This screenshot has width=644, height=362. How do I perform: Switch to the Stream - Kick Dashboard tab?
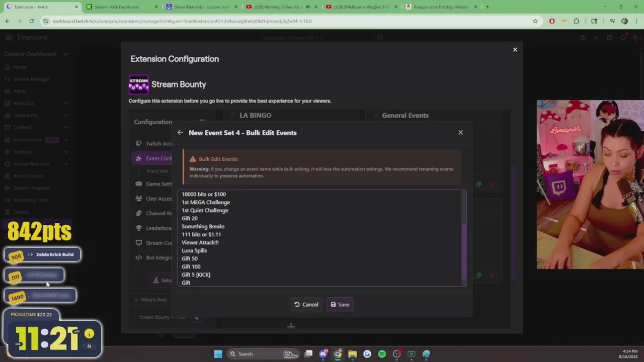(x=121, y=7)
